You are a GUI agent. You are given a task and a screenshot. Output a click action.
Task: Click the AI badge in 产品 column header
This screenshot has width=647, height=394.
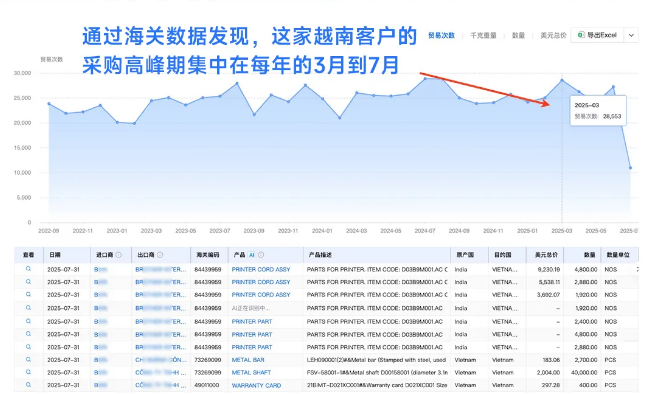click(x=251, y=255)
